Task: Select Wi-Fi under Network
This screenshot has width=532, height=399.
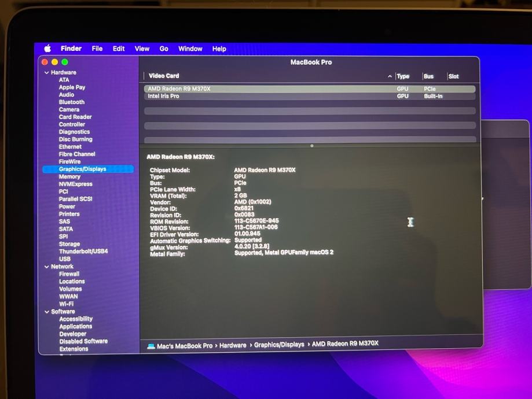Action: pos(66,304)
